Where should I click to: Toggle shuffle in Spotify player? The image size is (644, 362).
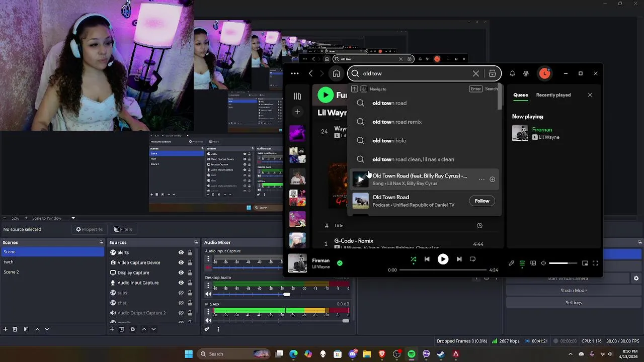(x=413, y=259)
